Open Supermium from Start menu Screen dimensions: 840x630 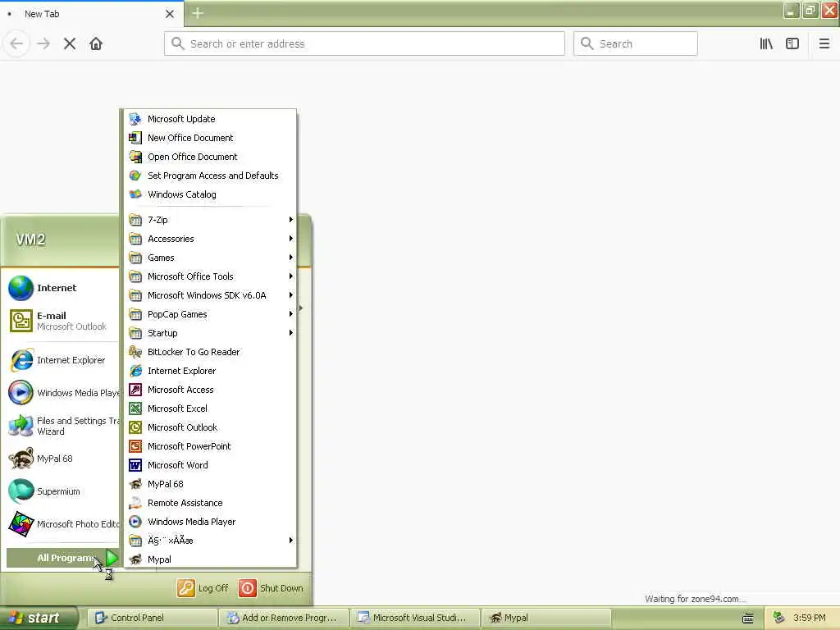coord(62,491)
